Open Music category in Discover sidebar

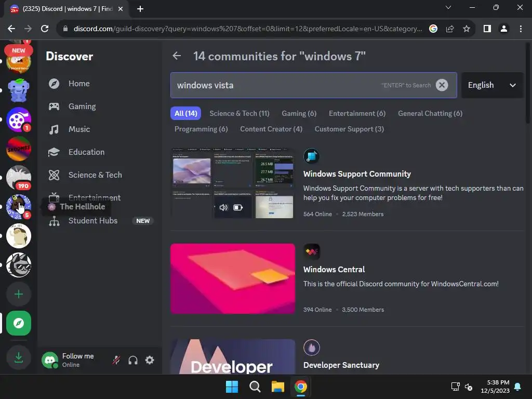[x=100, y=129]
